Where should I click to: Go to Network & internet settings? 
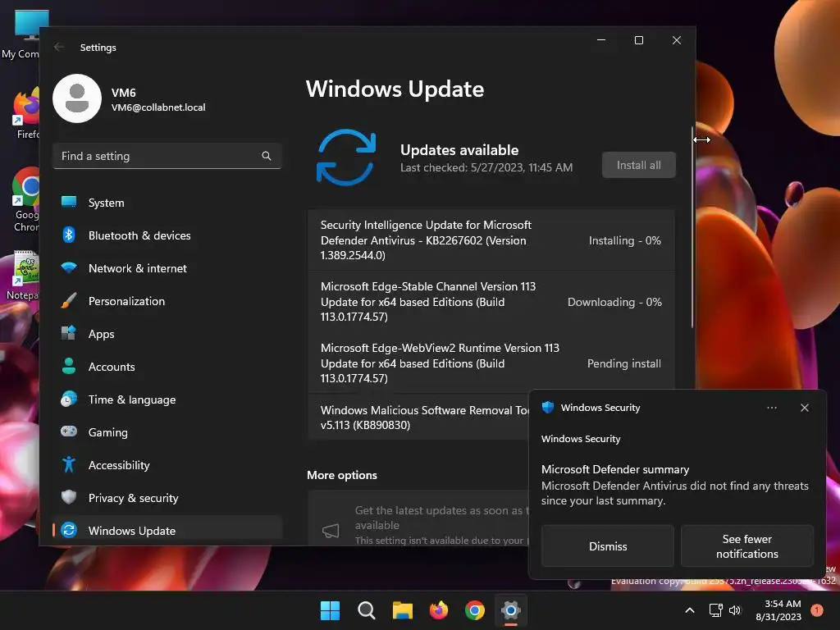167,268
